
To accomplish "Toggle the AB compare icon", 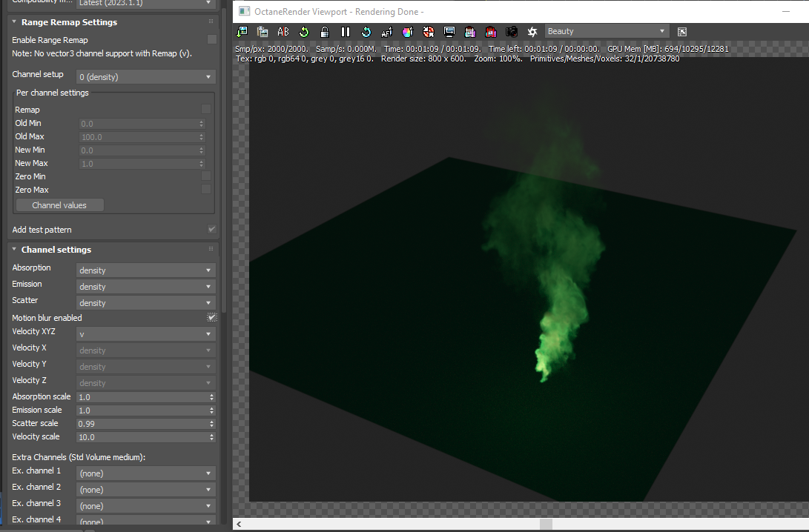I will point(283,32).
